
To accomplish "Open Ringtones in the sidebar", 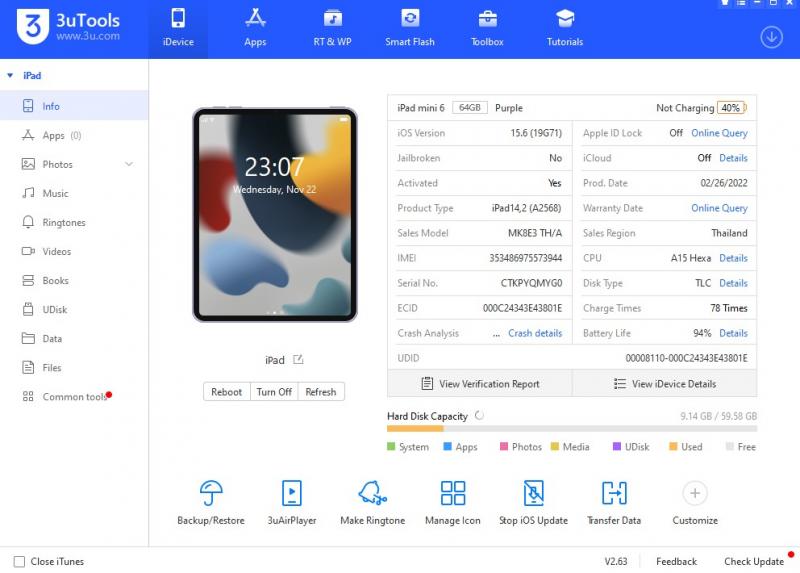I will [x=74, y=222].
